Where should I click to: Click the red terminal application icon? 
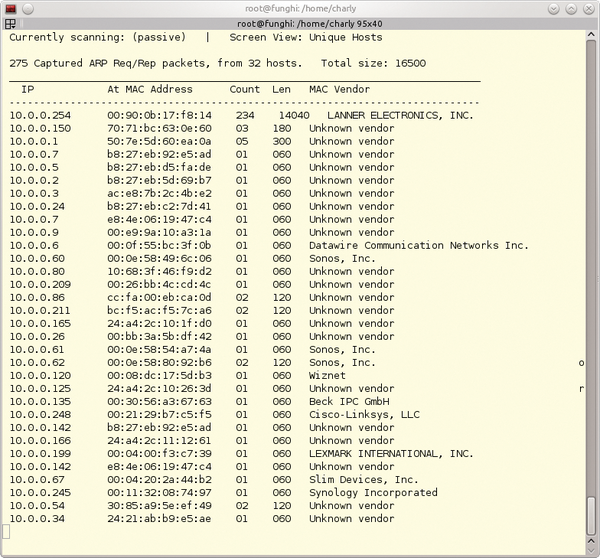(x=10, y=8)
